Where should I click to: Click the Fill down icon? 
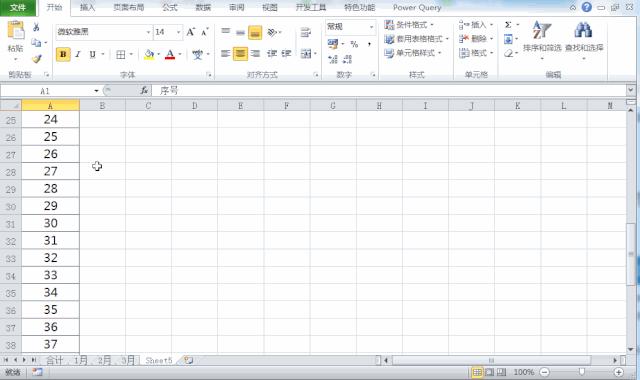click(x=508, y=39)
